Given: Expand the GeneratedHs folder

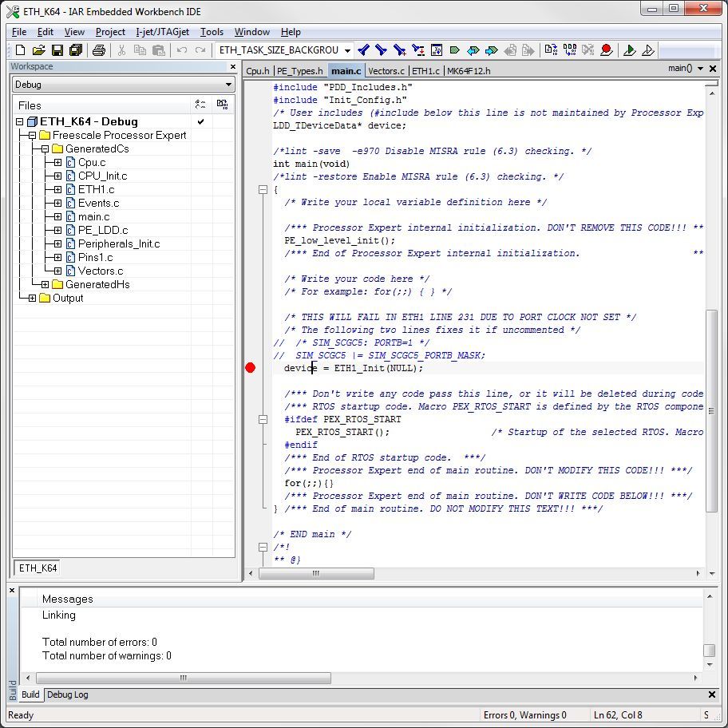Looking at the screenshot, I should (45, 285).
